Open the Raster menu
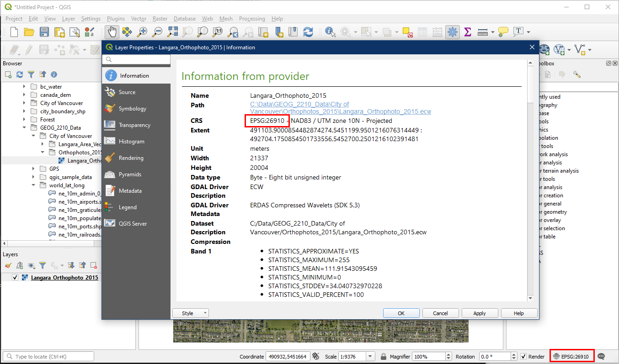Viewport: 619px width, 364px height. click(160, 19)
